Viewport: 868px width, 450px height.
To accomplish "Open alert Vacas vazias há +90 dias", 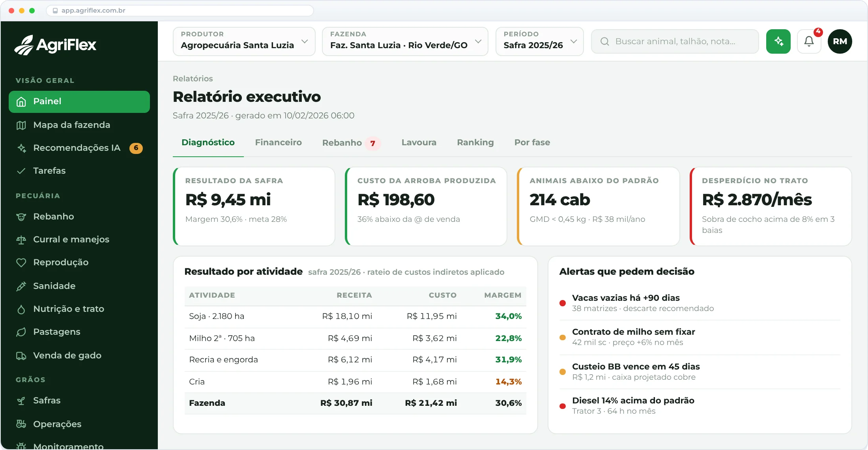I will 700,303.
